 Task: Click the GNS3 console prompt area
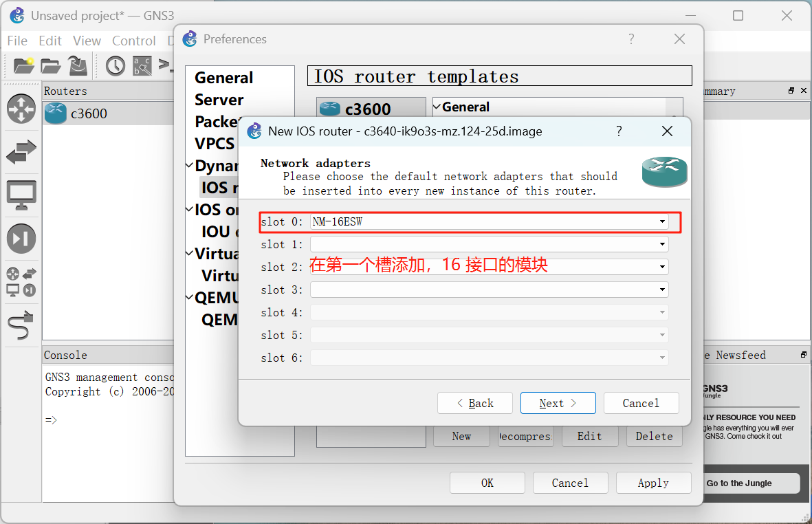[x=52, y=420]
